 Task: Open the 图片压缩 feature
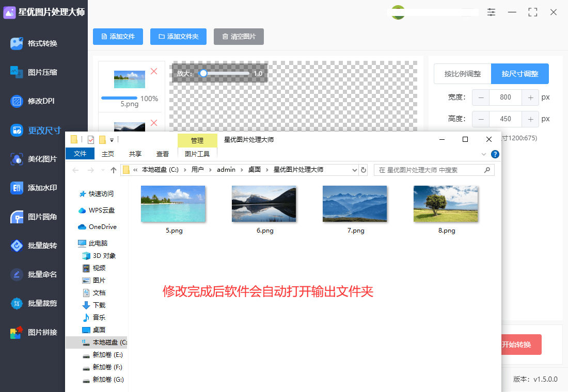pyautogui.click(x=33, y=73)
